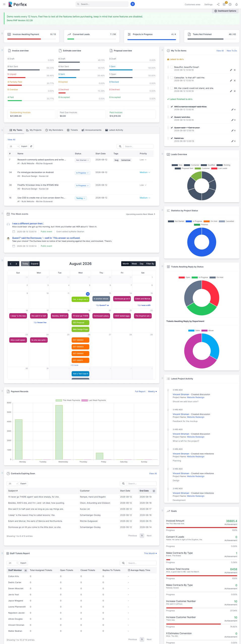
Task: Switch to the My Projects tab
Action: (34, 130)
